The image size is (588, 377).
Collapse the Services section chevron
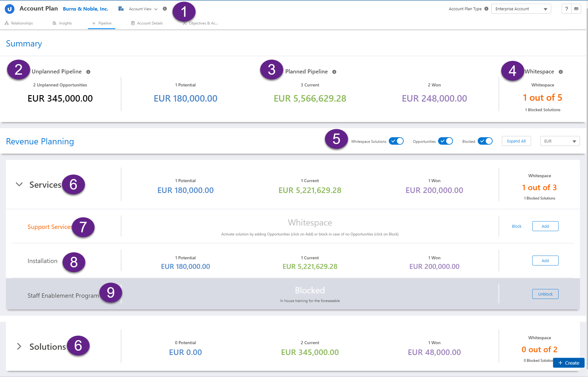[x=19, y=184]
